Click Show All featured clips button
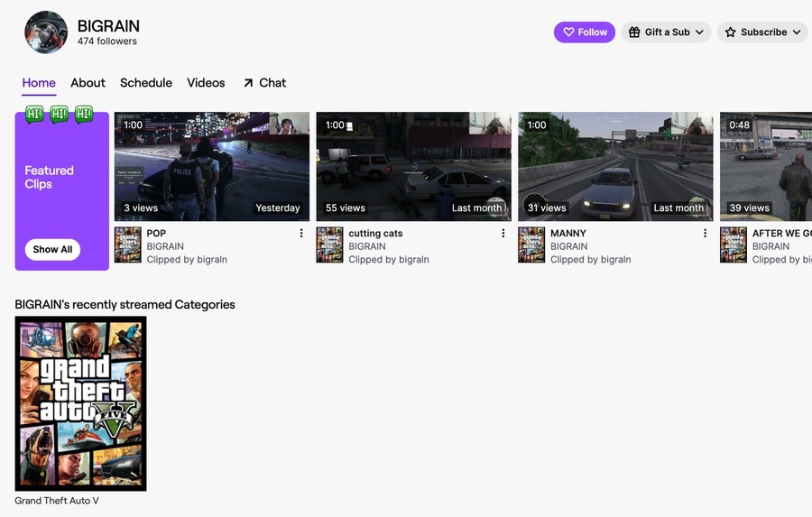The image size is (812, 517). (52, 250)
